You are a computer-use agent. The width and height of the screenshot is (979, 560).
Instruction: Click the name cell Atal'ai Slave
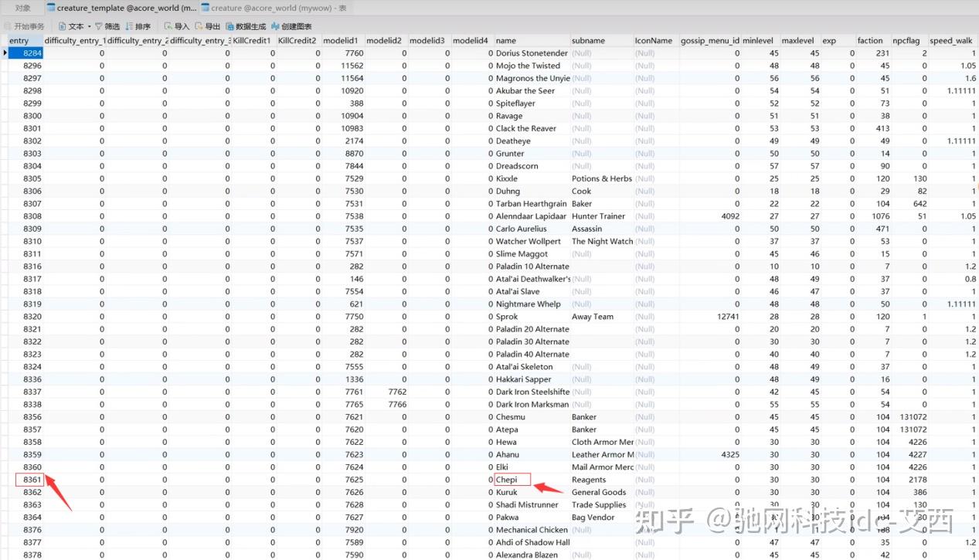pyautogui.click(x=518, y=291)
